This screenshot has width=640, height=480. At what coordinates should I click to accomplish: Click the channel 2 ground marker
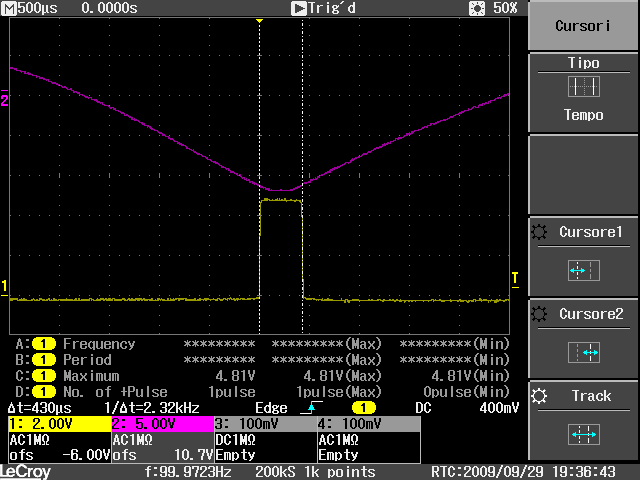(5, 99)
